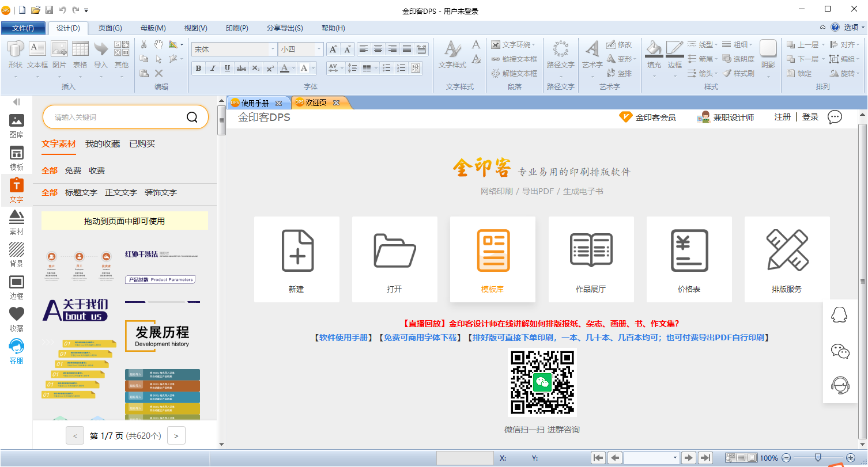Toggle bold formatting in the font group
Screen dimensions: 868x467
(x=198, y=68)
